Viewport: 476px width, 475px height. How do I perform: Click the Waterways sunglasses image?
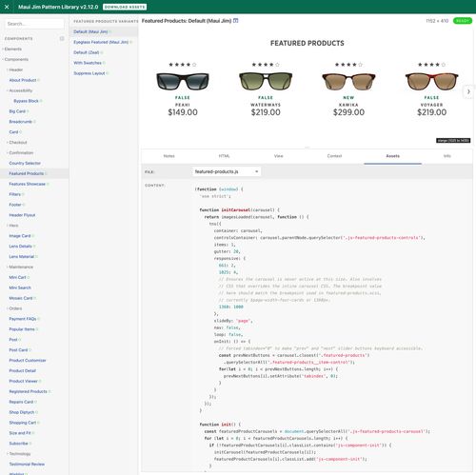coord(266,81)
